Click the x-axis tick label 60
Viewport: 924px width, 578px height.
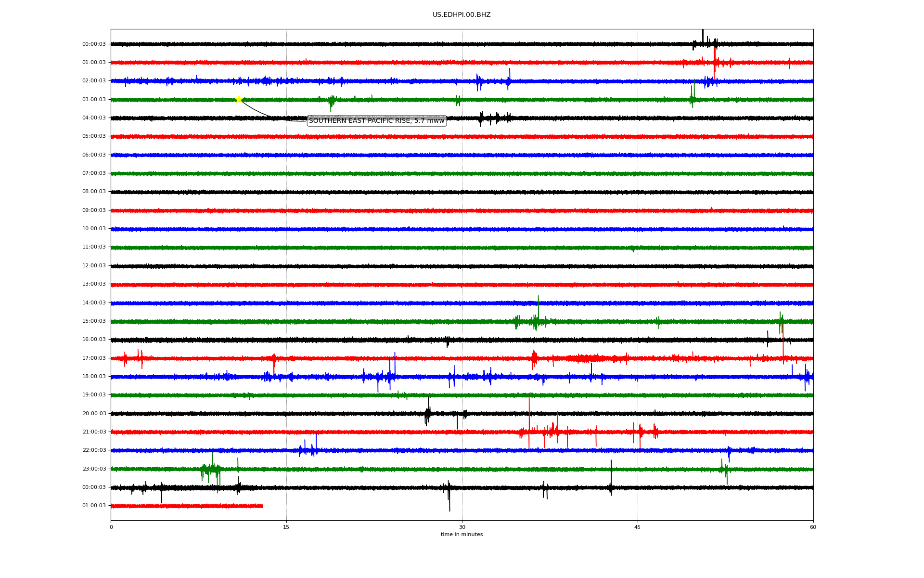pos(813,527)
